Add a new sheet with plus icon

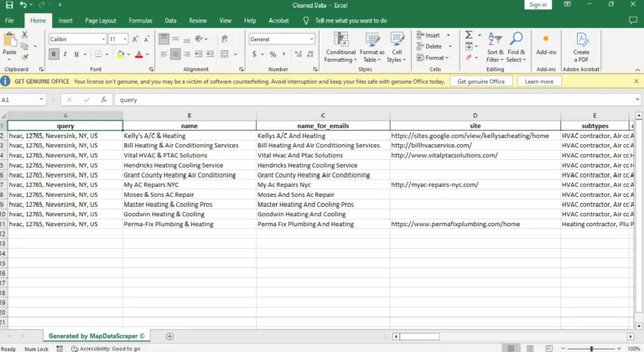(x=169, y=336)
